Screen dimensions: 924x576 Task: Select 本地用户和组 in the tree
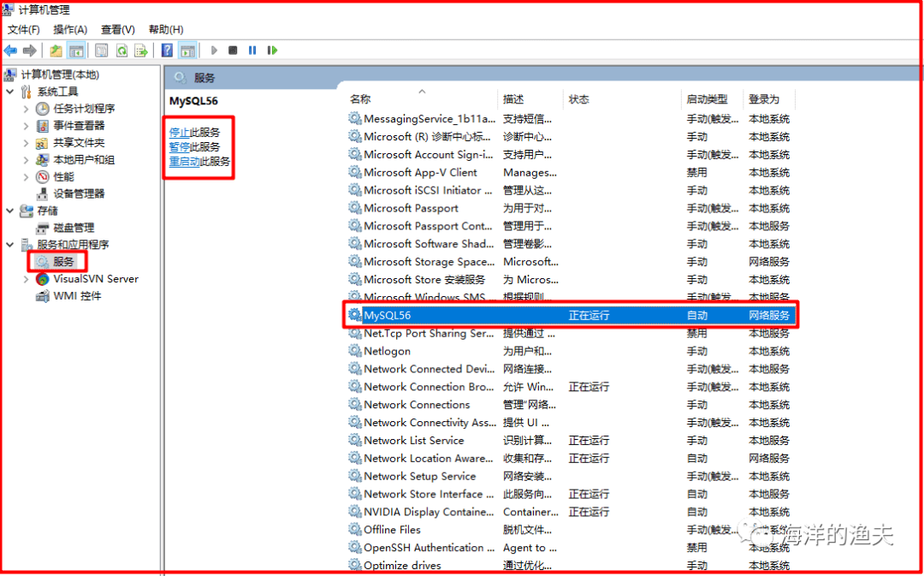click(84, 160)
